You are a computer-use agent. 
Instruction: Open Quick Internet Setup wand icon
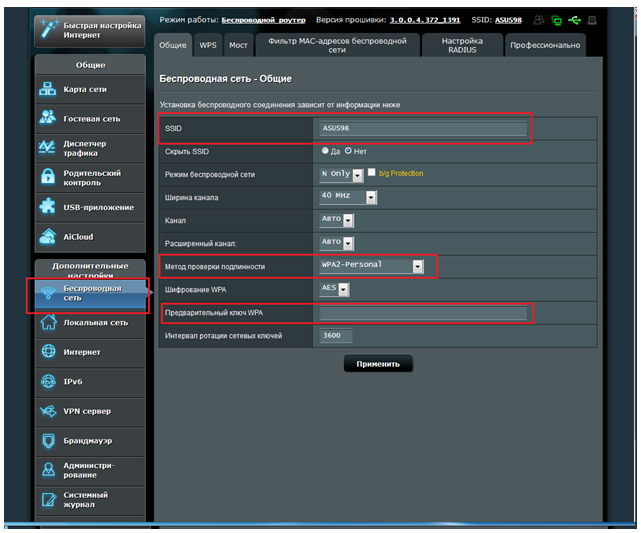coord(49,29)
